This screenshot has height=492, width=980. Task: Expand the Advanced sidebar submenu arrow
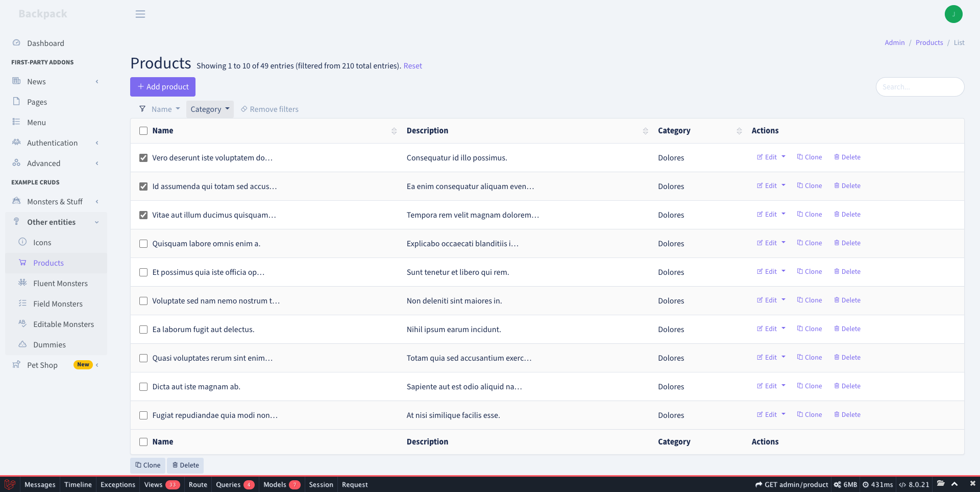pyautogui.click(x=97, y=163)
